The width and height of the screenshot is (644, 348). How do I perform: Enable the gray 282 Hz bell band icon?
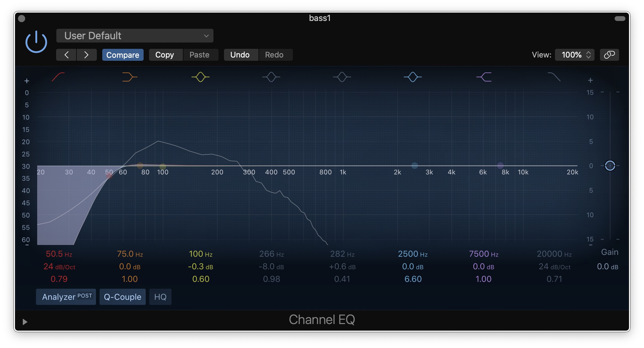[x=342, y=77]
